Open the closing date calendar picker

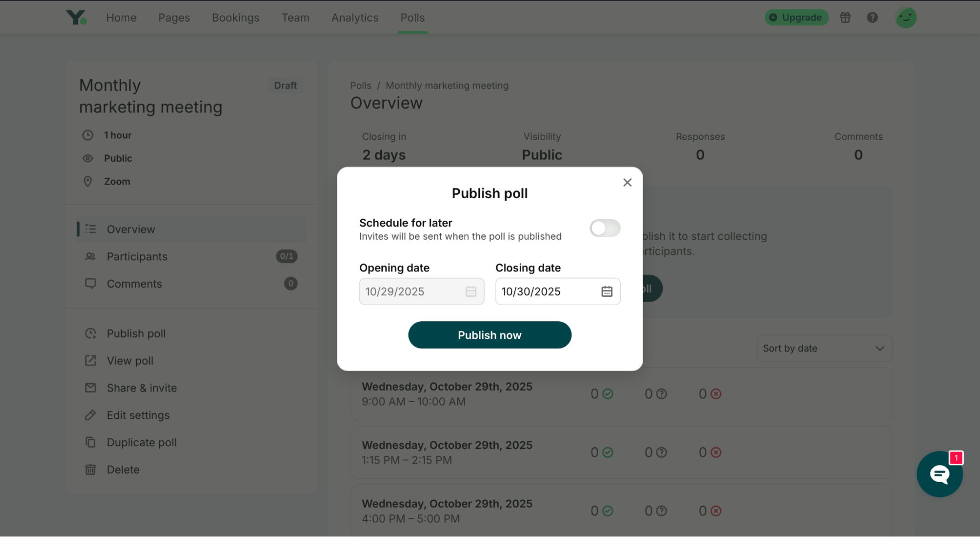point(606,291)
